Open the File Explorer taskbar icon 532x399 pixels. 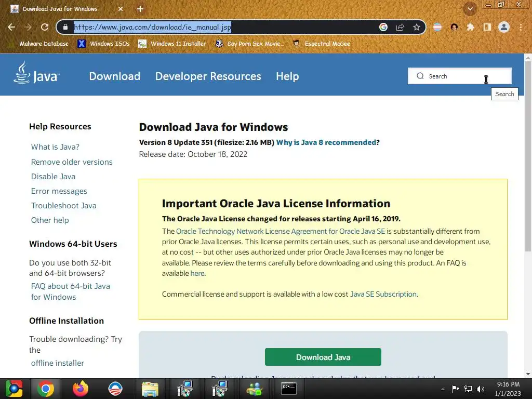150,389
